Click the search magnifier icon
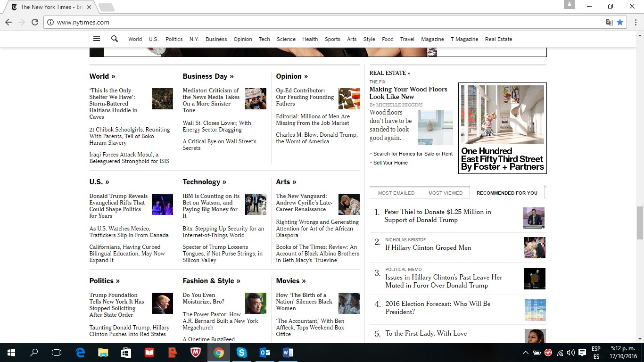The width and height of the screenshot is (644, 362). click(x=115, y=39)
